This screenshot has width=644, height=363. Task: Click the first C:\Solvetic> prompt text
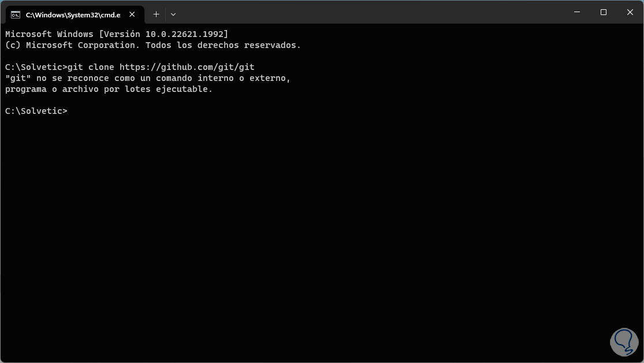(36, 67)
